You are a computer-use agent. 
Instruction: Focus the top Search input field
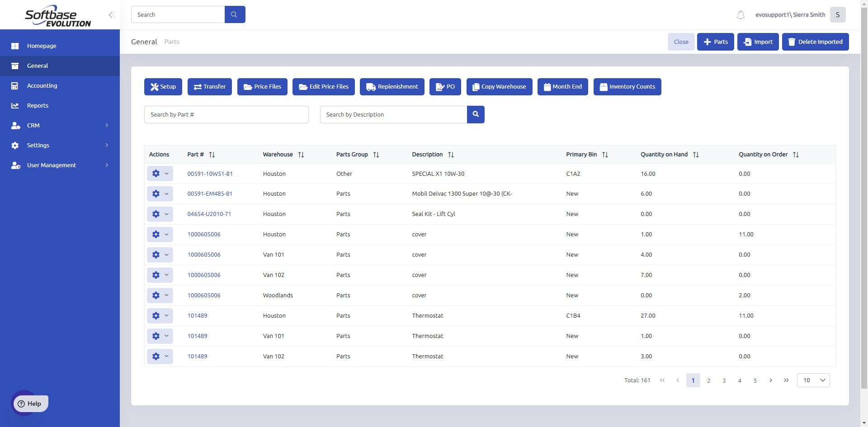pyautogui.click(x=178, y=14)
